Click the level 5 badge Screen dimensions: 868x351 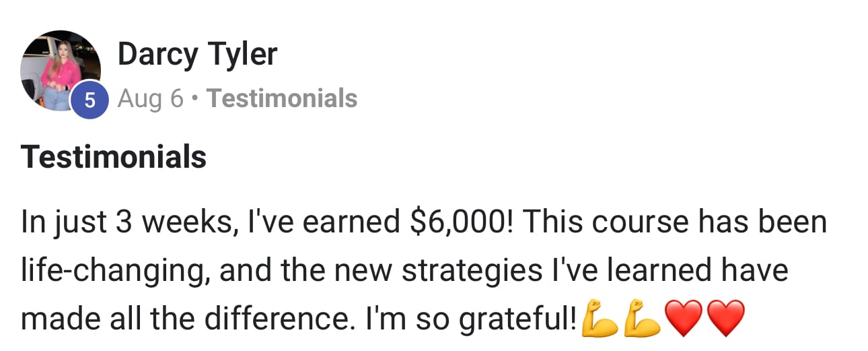[x=89, y=99]
